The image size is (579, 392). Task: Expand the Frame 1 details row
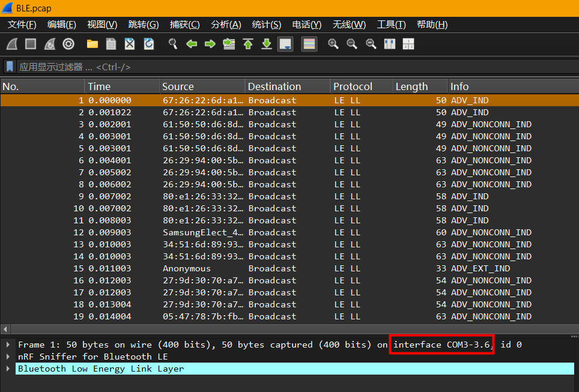pyautogui.click(x=8, y=345)
